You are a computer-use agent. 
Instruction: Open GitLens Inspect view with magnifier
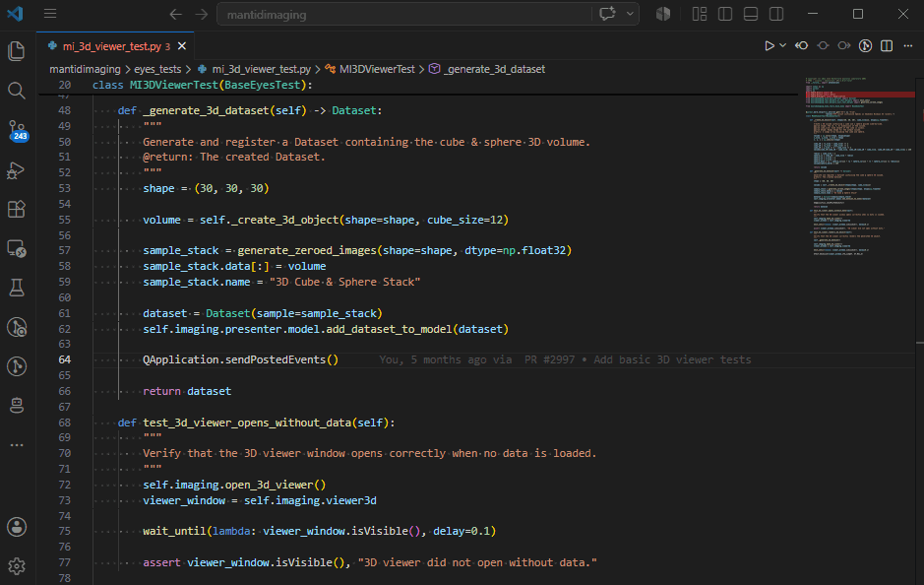pyautogui.click(x=17, y=327)
